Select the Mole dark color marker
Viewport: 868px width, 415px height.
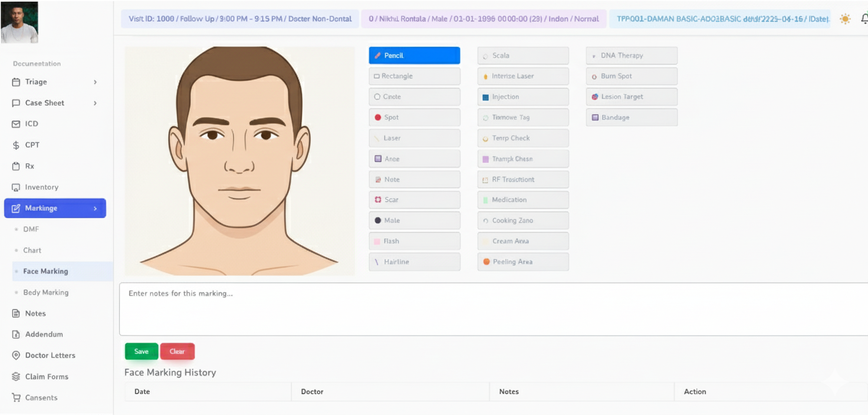pos(414,220)
